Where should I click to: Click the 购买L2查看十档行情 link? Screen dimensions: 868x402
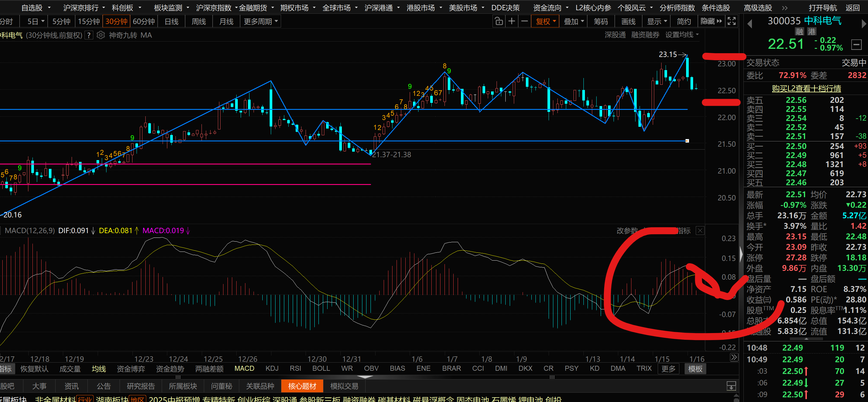(x=806, y=89)
